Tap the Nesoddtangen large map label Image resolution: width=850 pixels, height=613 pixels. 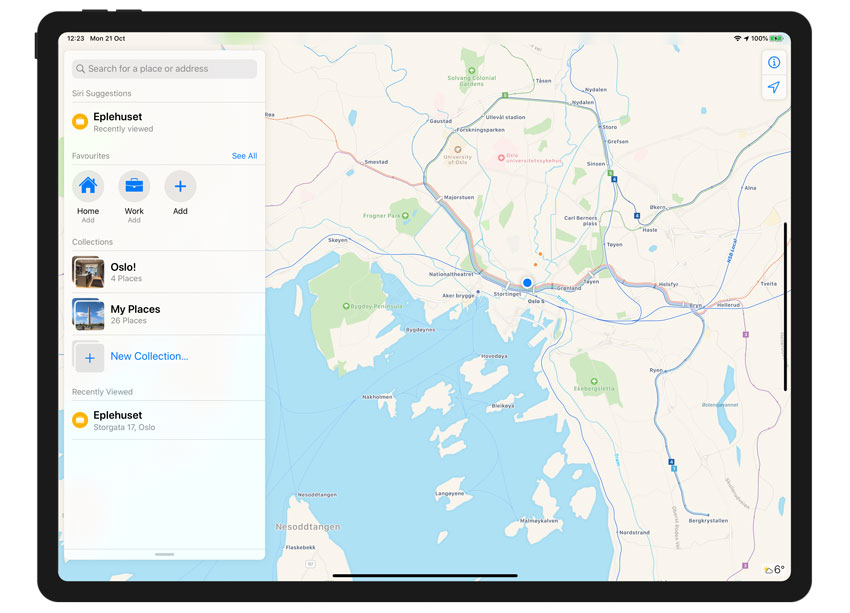[x=308, y=527]
